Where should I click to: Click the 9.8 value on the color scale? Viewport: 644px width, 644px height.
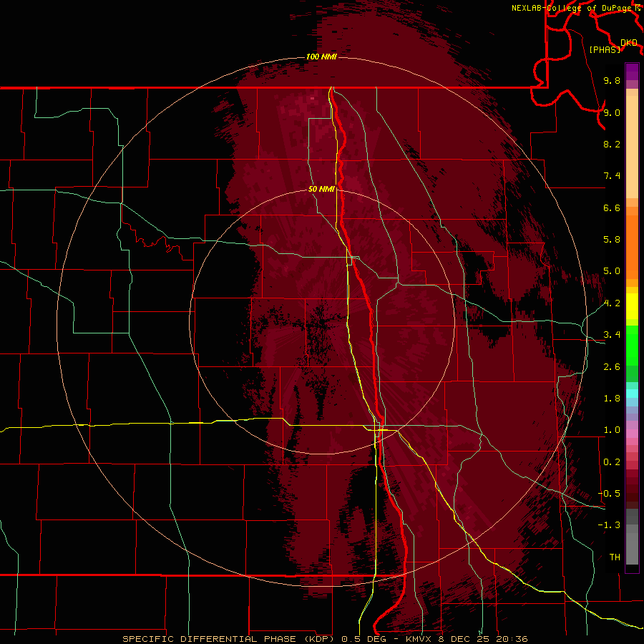(x=612, y=80)
